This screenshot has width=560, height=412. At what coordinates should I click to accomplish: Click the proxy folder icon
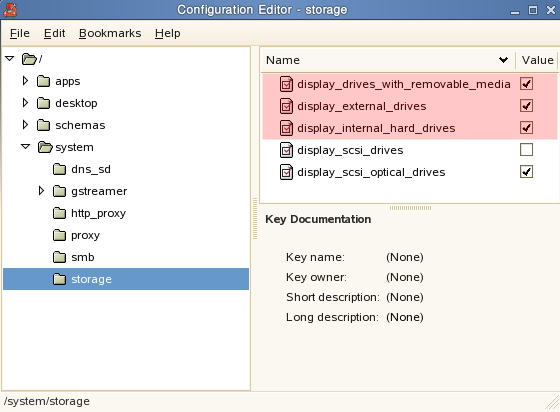click(x=59, y=235)
